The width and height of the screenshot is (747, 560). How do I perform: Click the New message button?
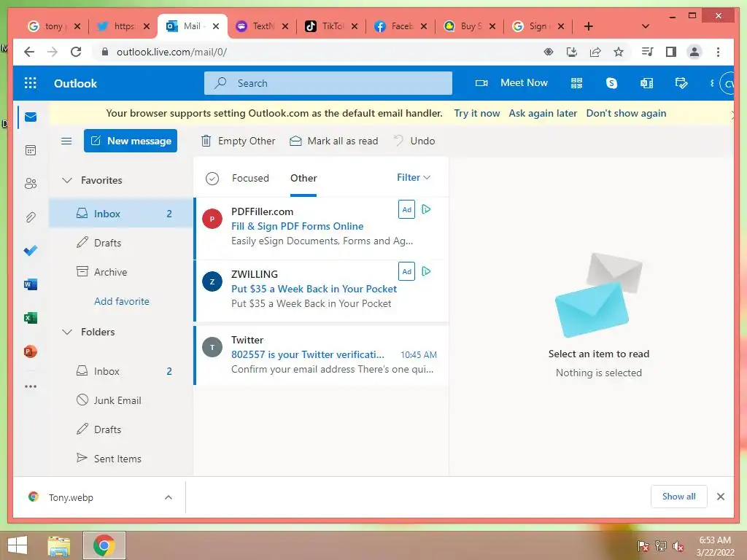pos(131,141)
